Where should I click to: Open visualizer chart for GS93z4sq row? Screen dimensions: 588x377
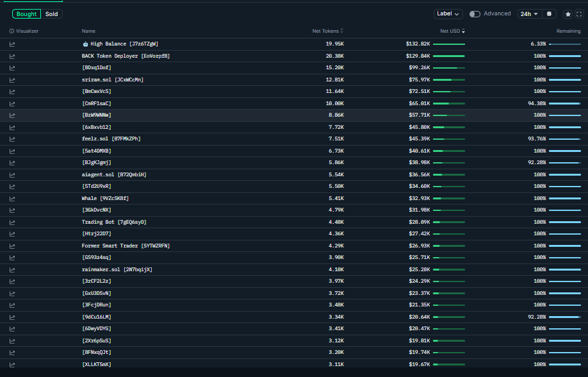12,258
